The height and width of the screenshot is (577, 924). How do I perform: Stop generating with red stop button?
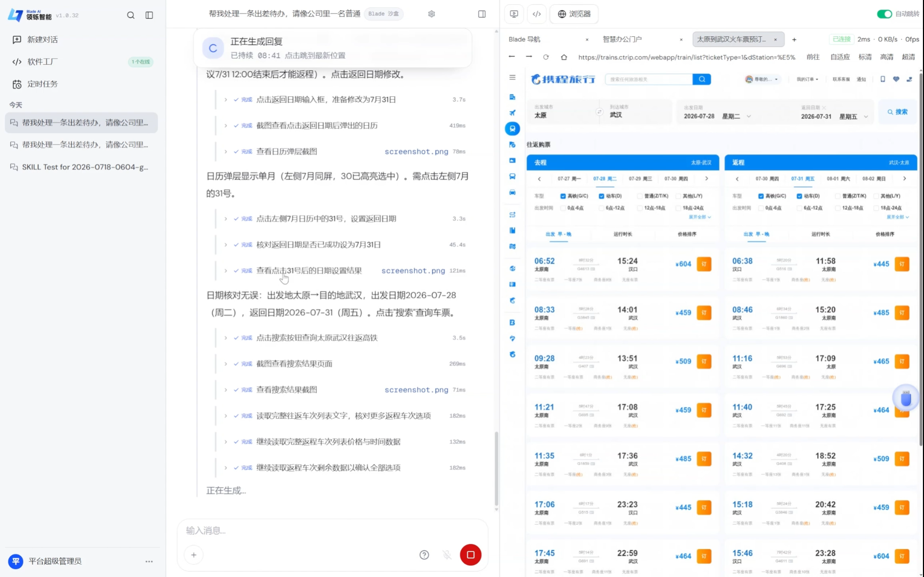470,555
